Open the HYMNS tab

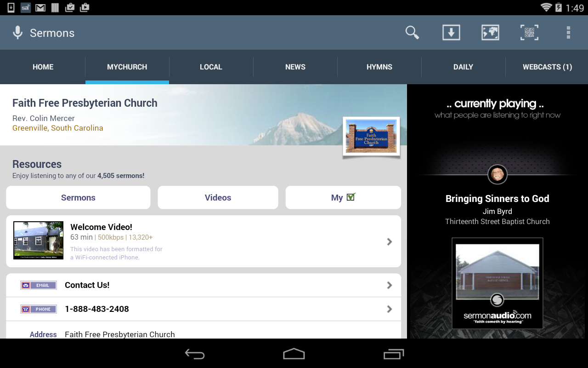coord(379,67)
